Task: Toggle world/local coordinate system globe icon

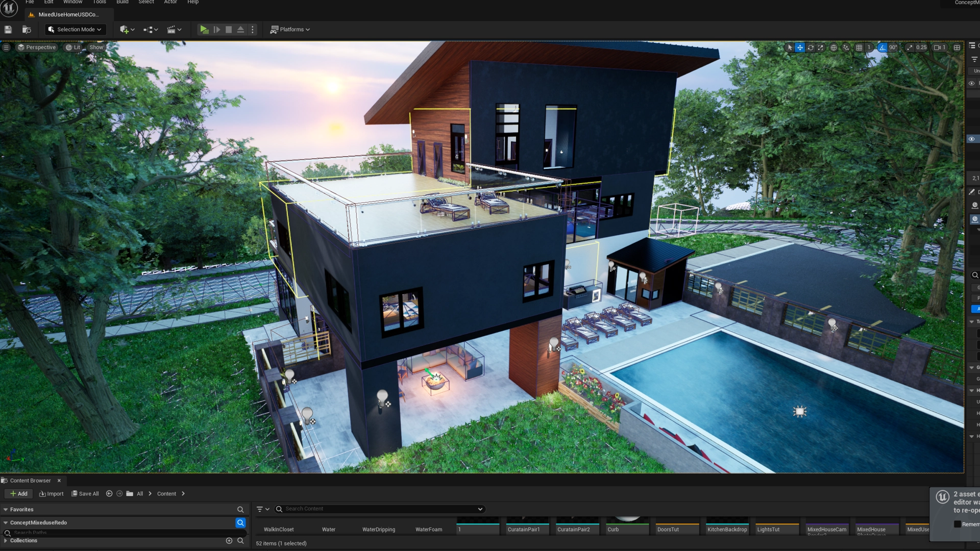Action: [x=834, y=47]
